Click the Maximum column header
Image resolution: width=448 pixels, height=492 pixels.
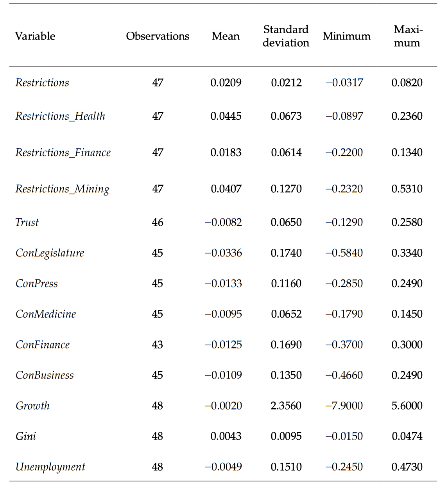(x=407, y=36)
